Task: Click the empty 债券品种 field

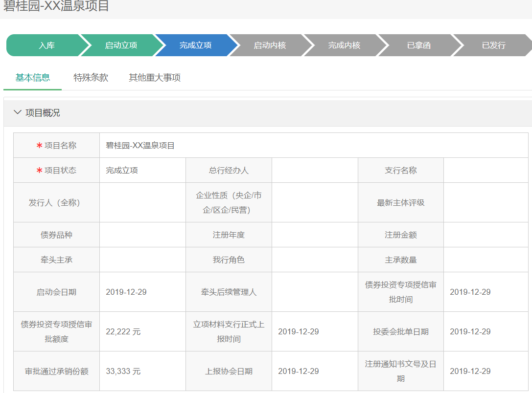Action: [x=142, y=235]
